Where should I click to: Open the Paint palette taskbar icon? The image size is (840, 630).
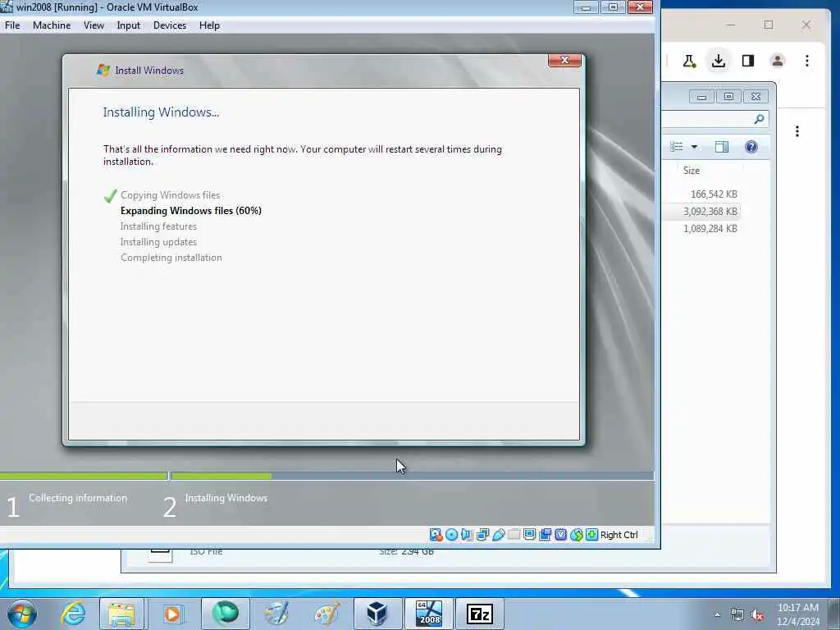click(x=326, y=614)
